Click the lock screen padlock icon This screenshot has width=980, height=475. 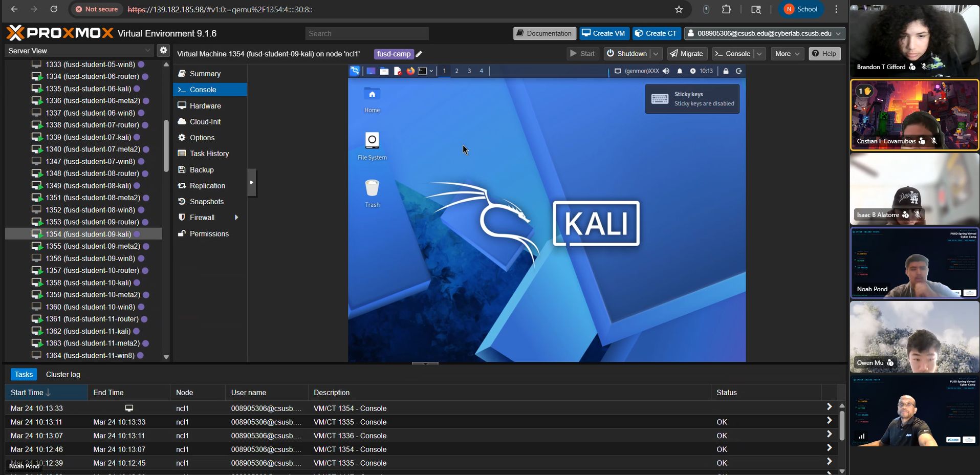[726, 71]
